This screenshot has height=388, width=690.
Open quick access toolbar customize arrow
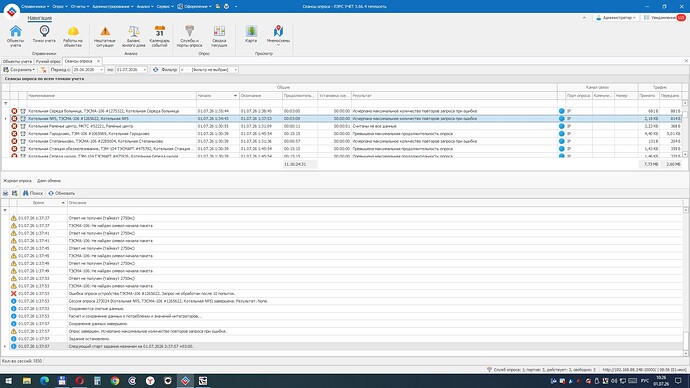click(236, 7)
